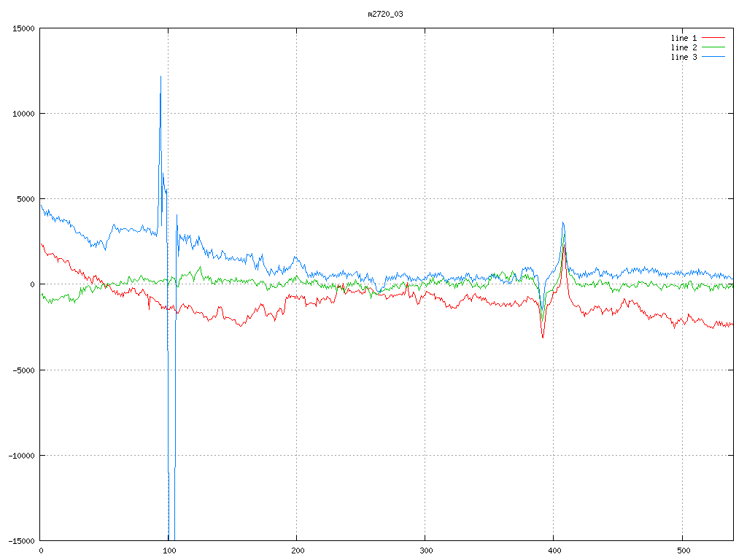Viewport: 747px width, 560px height.
Task: Click the blue line's highest spike peak
Action: 160,77
